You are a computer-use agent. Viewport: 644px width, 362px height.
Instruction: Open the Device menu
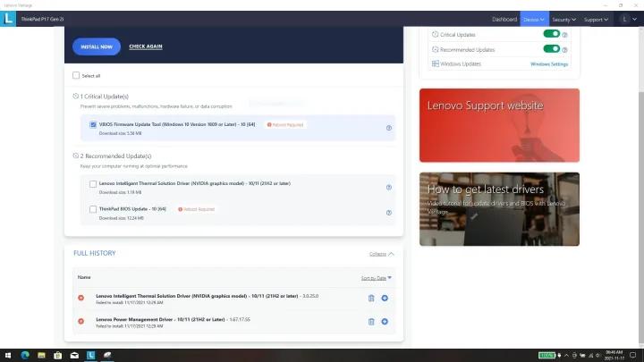[x=534, y=20]
